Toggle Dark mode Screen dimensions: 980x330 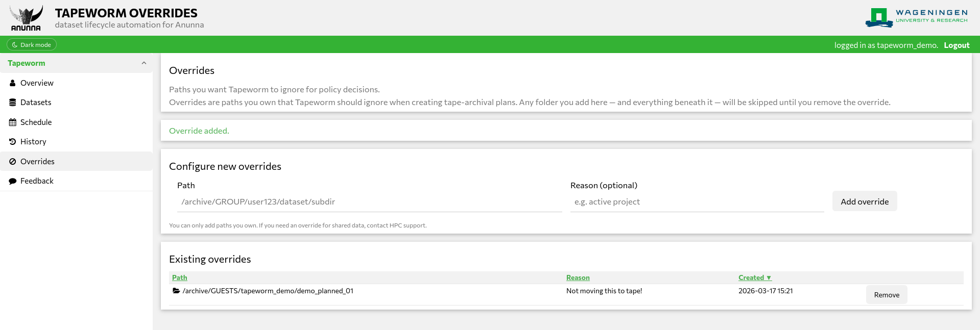32,45
